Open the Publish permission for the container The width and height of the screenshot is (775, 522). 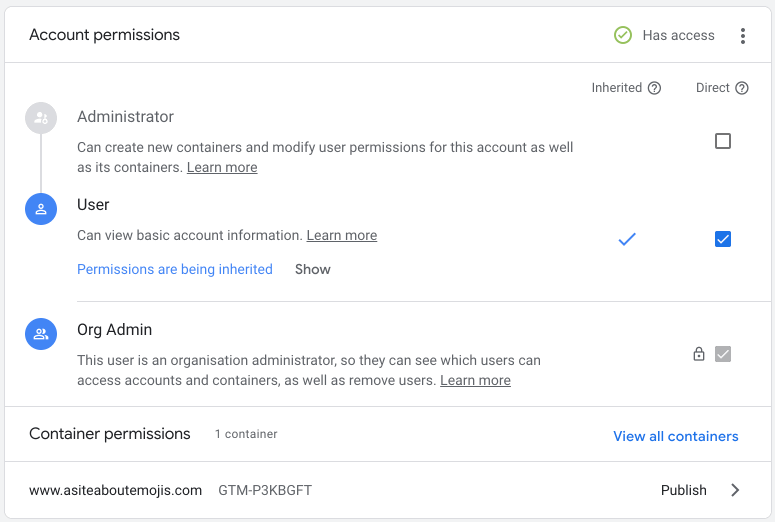(683, 490)
